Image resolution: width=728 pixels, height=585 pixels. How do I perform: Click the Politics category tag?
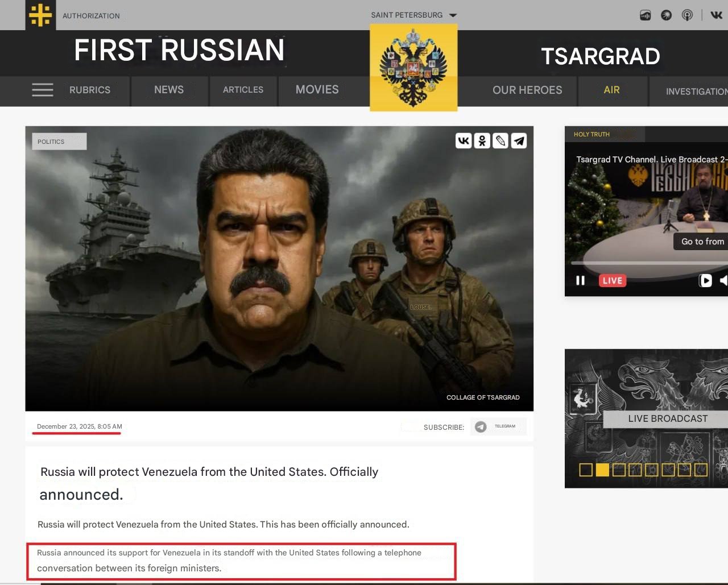click(x=59, y=142)
